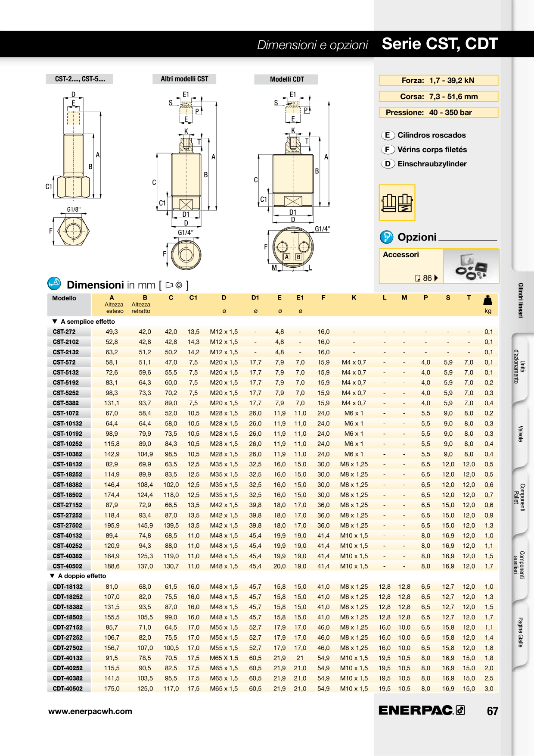Image resolution: width=534 pixels, height=756 pixels.
Task: Click the Accessori option label
Action: 401,255
